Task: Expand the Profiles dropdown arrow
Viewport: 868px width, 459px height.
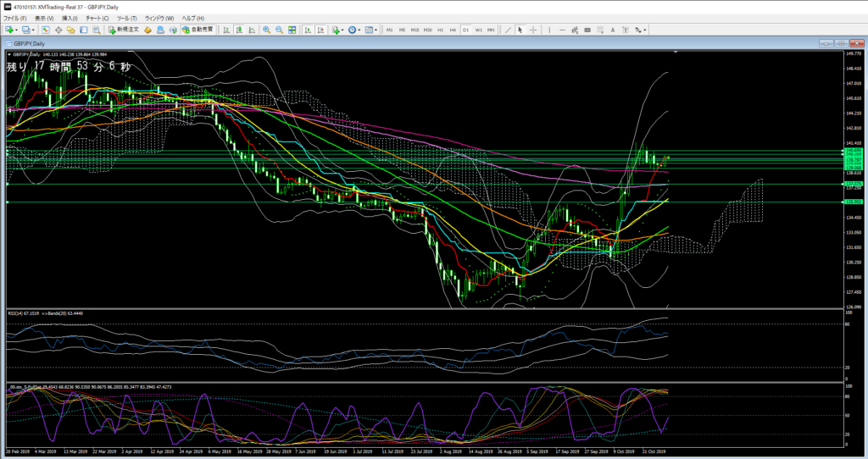Action: pos(33,30)
